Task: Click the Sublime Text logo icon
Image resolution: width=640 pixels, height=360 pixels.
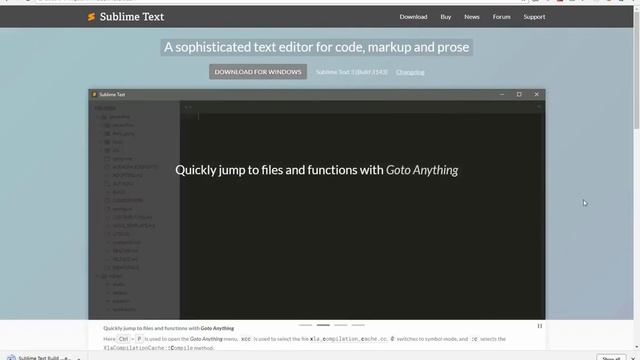Action: [x=91, y=17]
